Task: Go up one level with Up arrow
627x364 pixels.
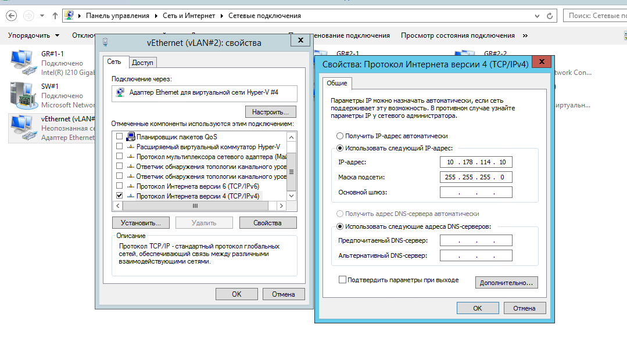Action: 55,16
